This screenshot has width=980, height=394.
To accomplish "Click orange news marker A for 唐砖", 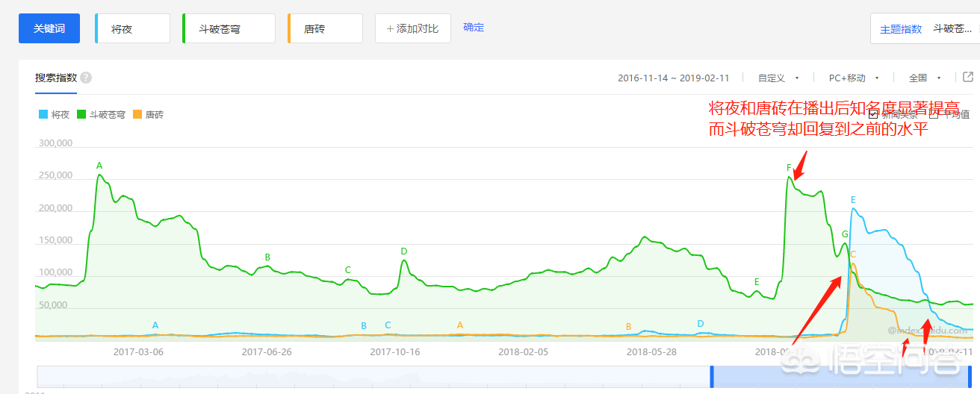I will (x=460, y=325).
